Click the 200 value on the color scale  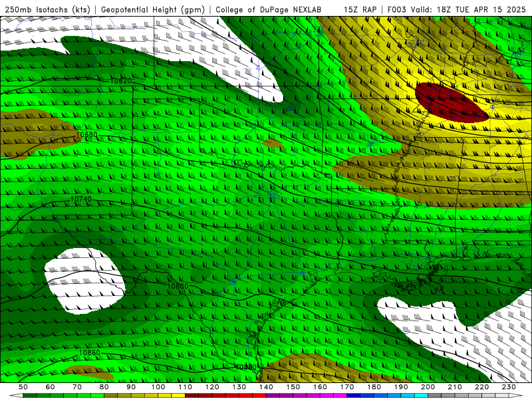pyautogui.click(x=428, y=387)
